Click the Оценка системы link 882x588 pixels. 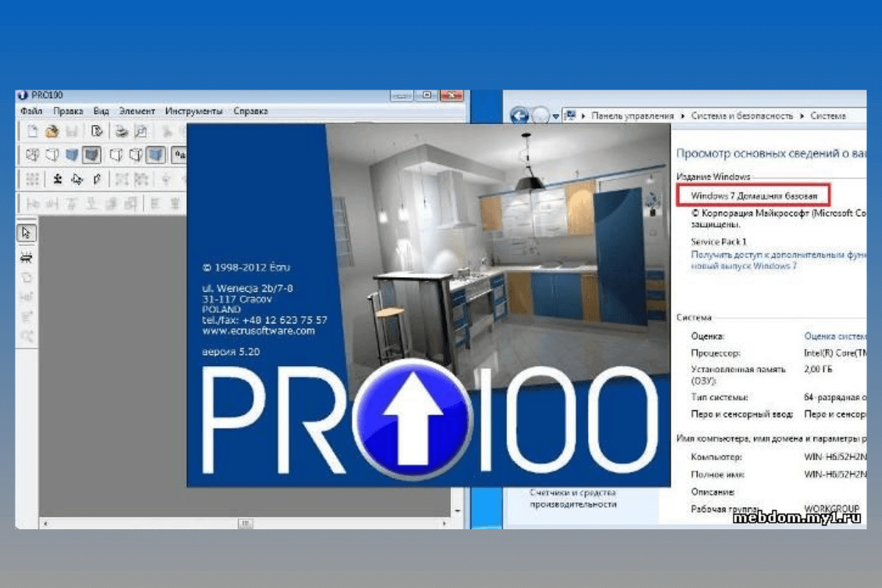click(834, 336)
